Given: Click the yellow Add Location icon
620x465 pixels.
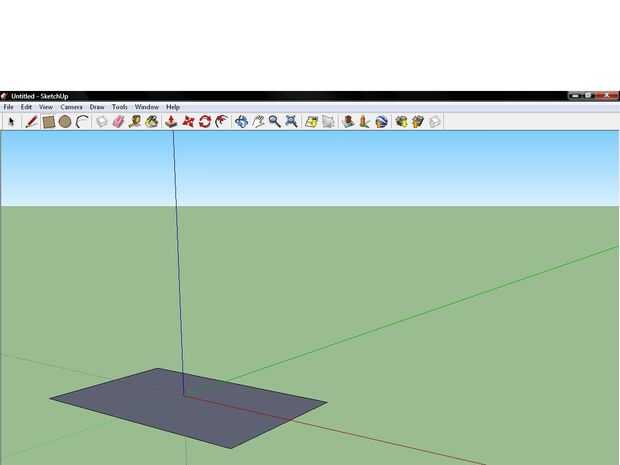Looking at the screenshot, I should [311, 121].
